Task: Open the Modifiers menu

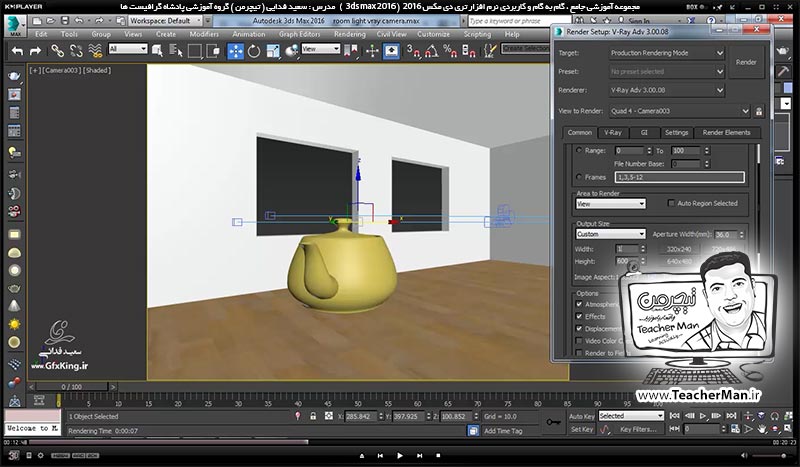Action: [204, 34]
